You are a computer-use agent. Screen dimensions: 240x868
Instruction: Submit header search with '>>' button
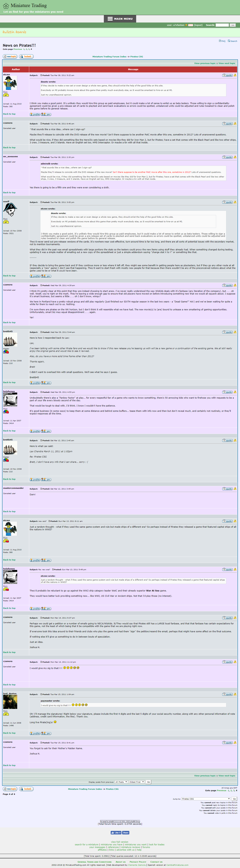pyautogui.click(x=233, y=25)
